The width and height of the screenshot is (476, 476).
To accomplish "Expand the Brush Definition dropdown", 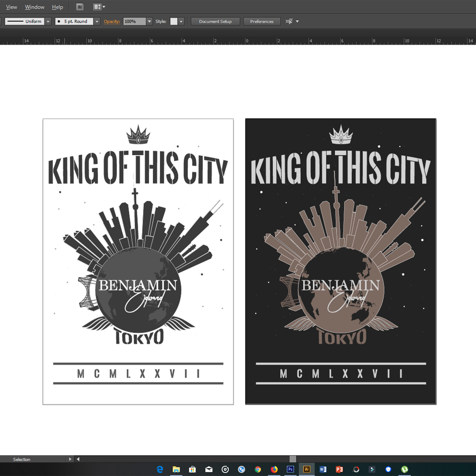I will point(97,21).
